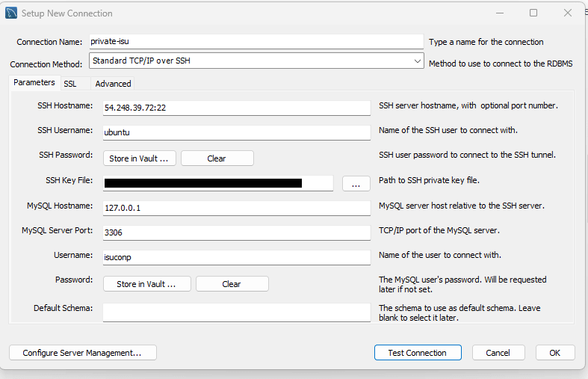588x379 pixels.
Task: Browse for SSH key file with ellipsis button
Action: pos(356,184)
